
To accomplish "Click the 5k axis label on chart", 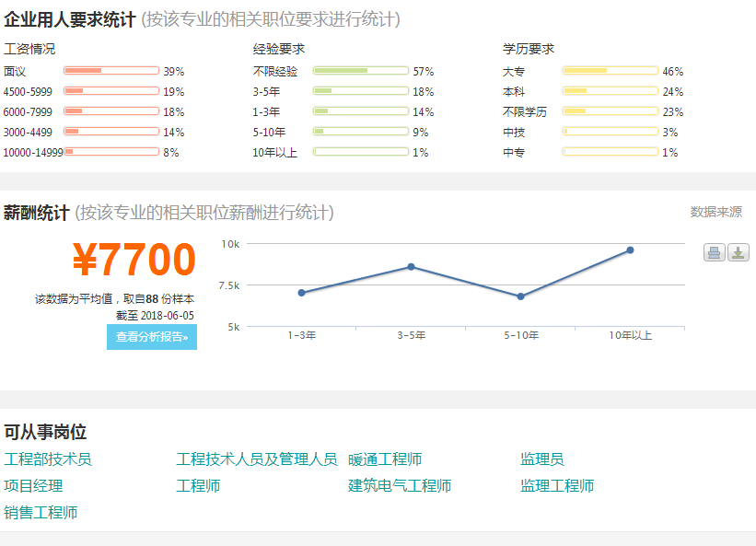I will [x=234, y=327].
